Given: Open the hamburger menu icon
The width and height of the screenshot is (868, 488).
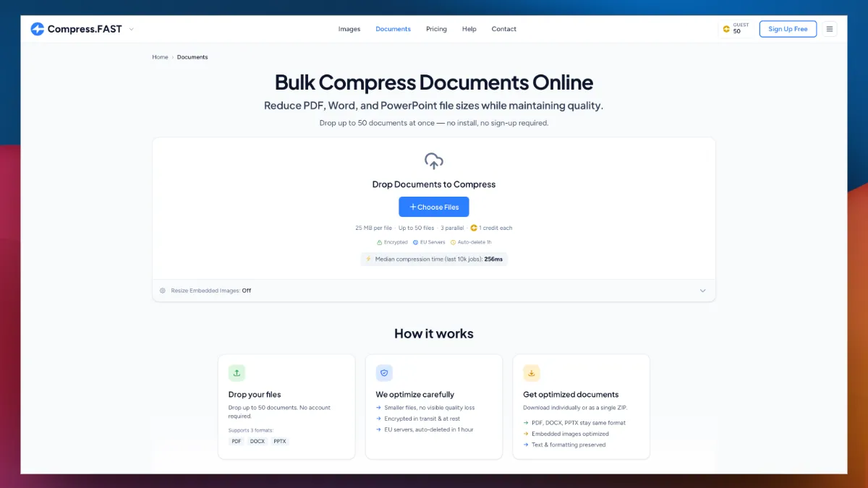Looking at the screenshot, I should pos(830,29).
